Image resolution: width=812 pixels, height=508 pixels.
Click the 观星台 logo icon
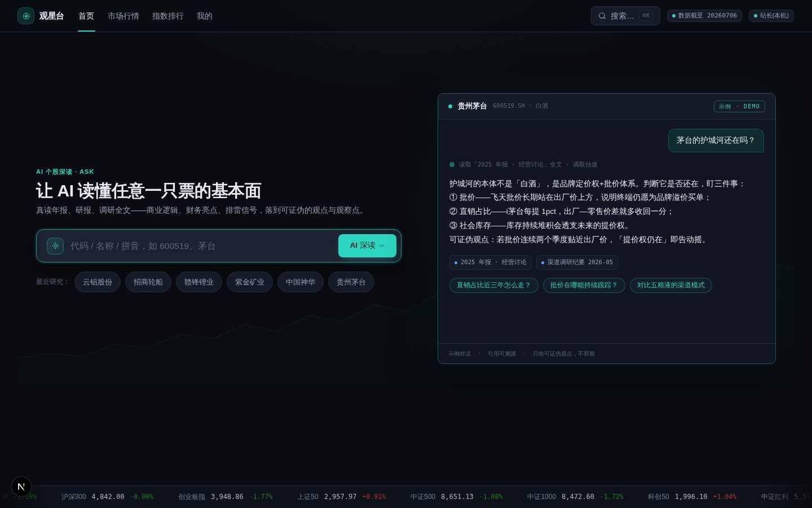click(26, 16)
